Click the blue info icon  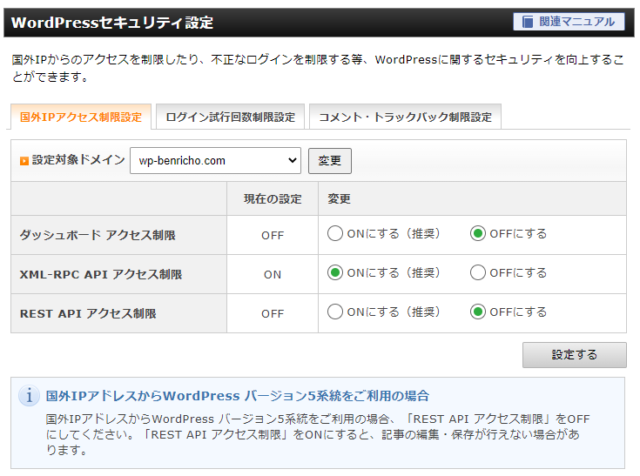pos(29,396)
